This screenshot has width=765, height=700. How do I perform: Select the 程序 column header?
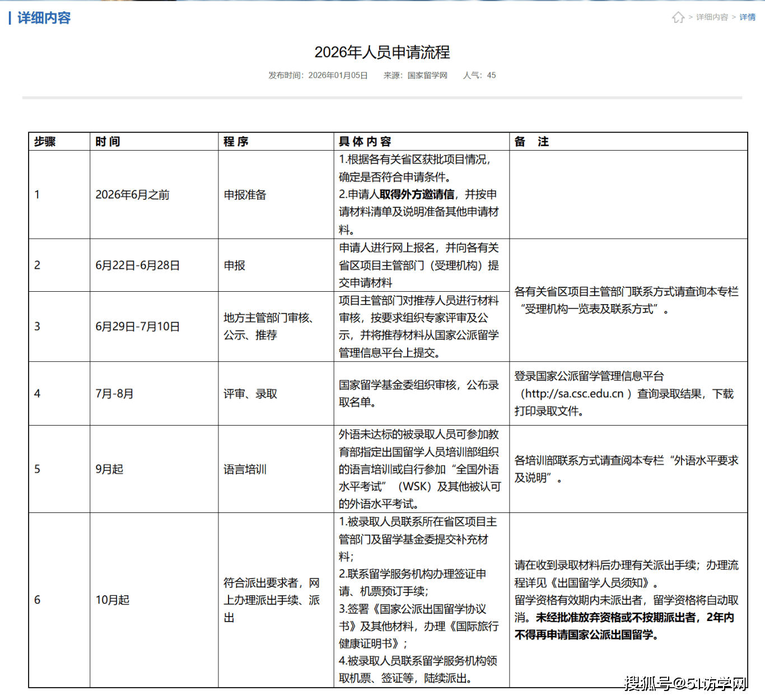click(x=236, y=142)
